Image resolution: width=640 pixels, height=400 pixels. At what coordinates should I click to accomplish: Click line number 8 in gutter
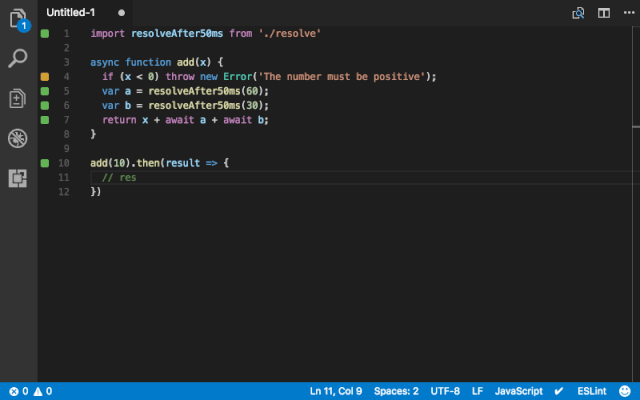[67, 134]
